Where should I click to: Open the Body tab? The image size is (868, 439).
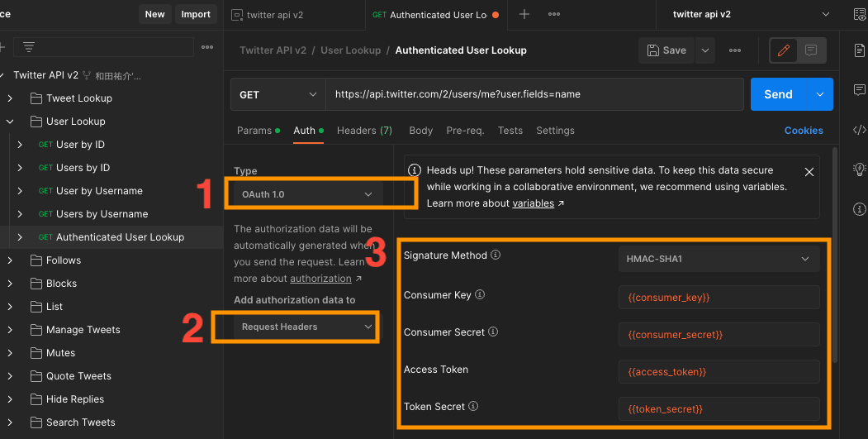tap(420, 131)
